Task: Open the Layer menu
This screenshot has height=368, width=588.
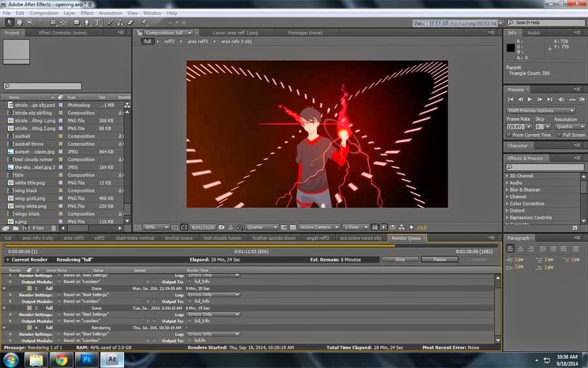Action: pos(69,13)
